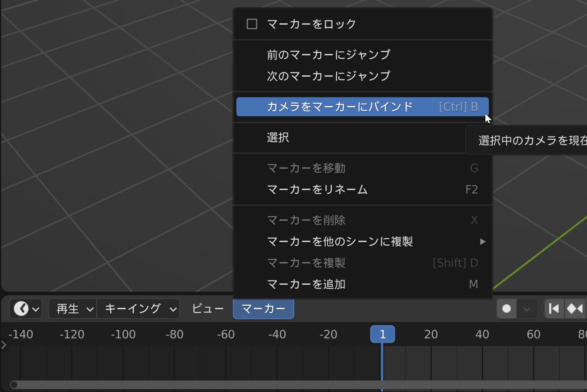This screenshot has height=392, width=587.
Task: Open the マーカー menu
Action: [263, 309]
